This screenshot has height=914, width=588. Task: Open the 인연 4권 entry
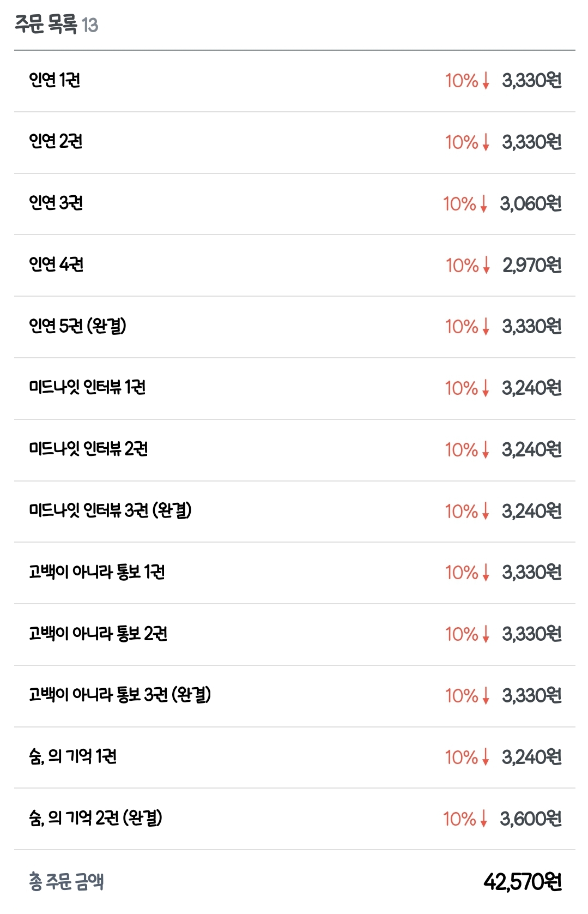point(56,265)
